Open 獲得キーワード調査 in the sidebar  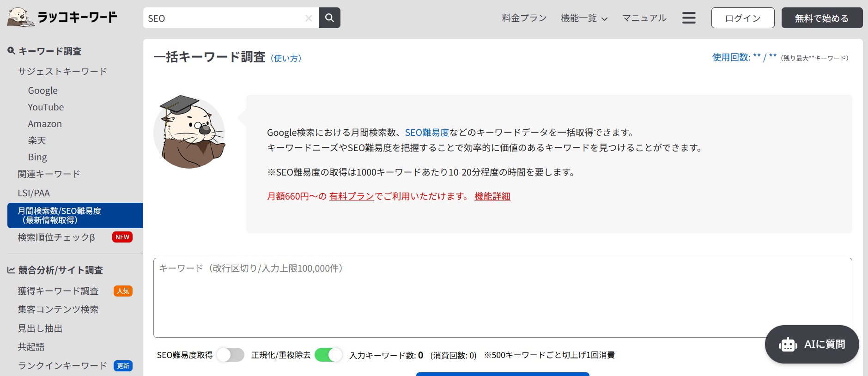click(x=58, y=291)
